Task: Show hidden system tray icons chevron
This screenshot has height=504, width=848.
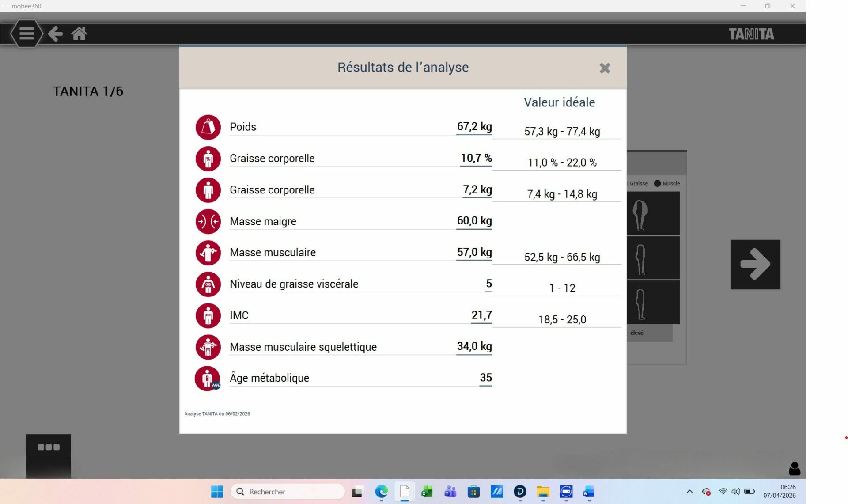Action: (x=689, y=491)
